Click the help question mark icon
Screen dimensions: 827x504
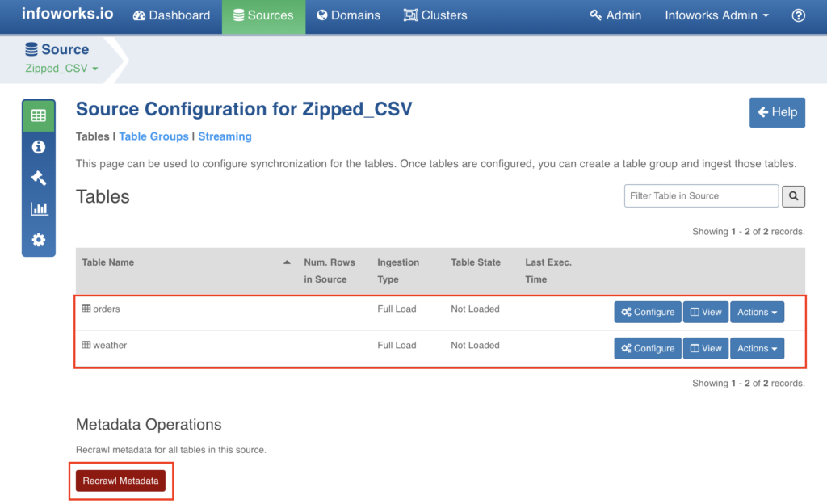[798, 15]
